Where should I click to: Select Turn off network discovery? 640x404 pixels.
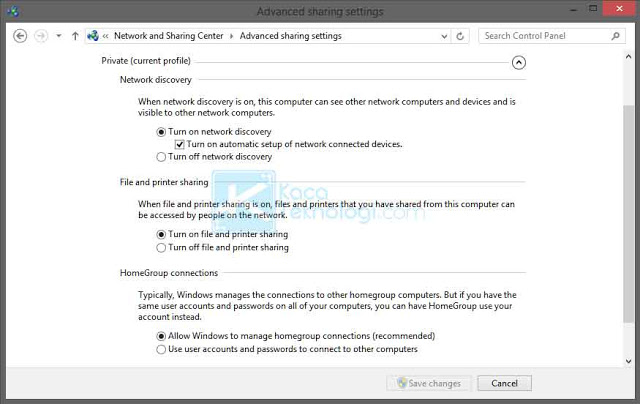(x=162, y=157)
